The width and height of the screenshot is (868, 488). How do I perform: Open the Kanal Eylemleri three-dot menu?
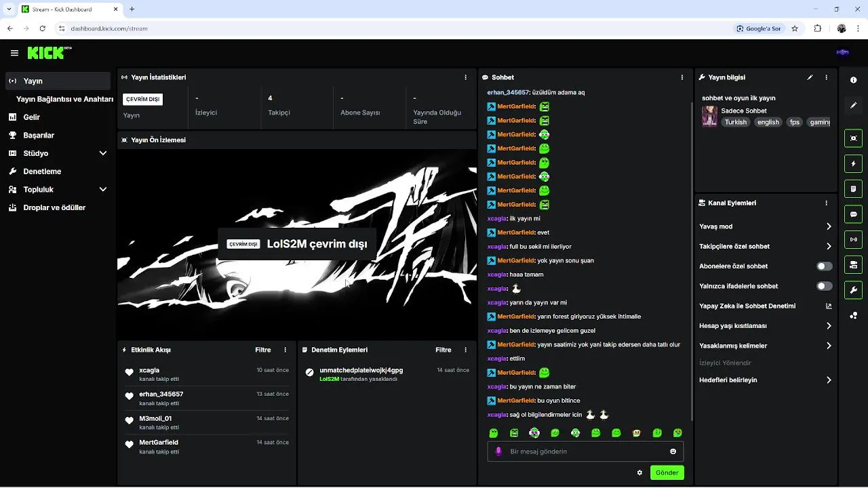click(826, 203)
